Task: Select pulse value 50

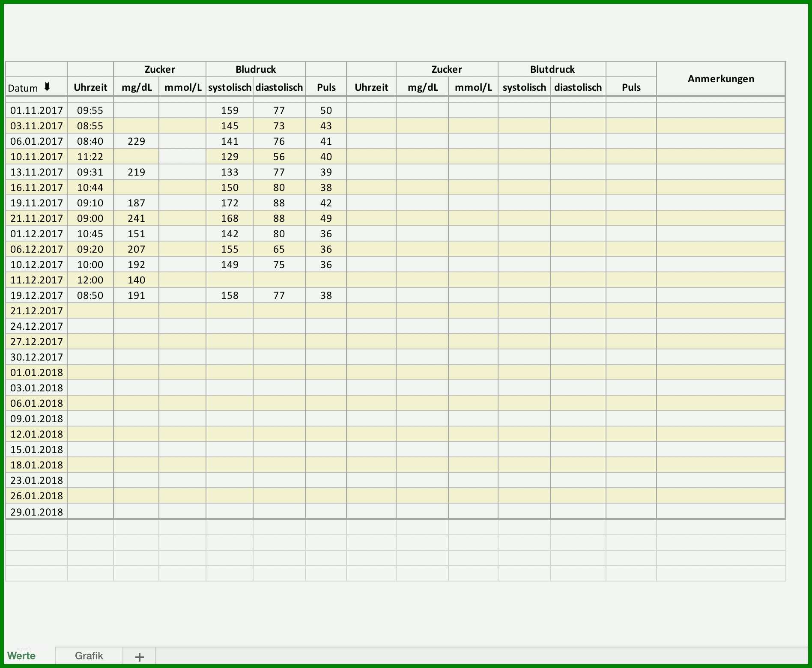Action: (326, 110)
